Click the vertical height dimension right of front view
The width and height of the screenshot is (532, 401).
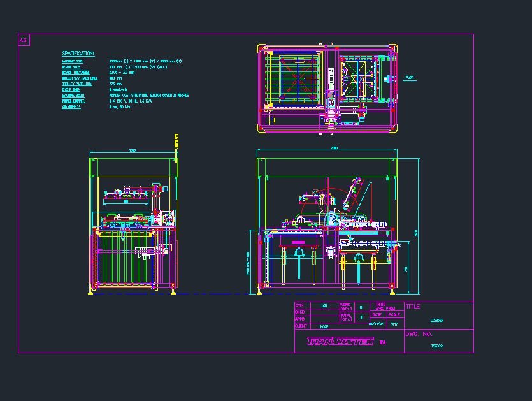pos(417,233)
